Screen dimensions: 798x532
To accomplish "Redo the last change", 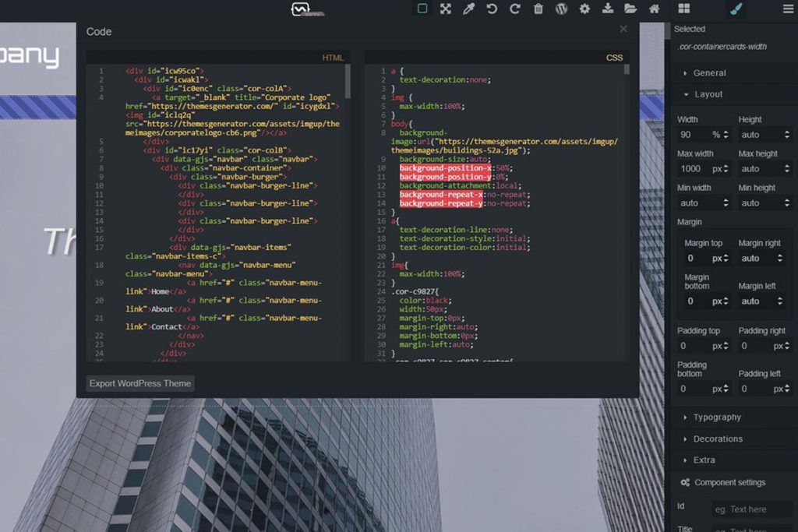I will pos(515,8).
